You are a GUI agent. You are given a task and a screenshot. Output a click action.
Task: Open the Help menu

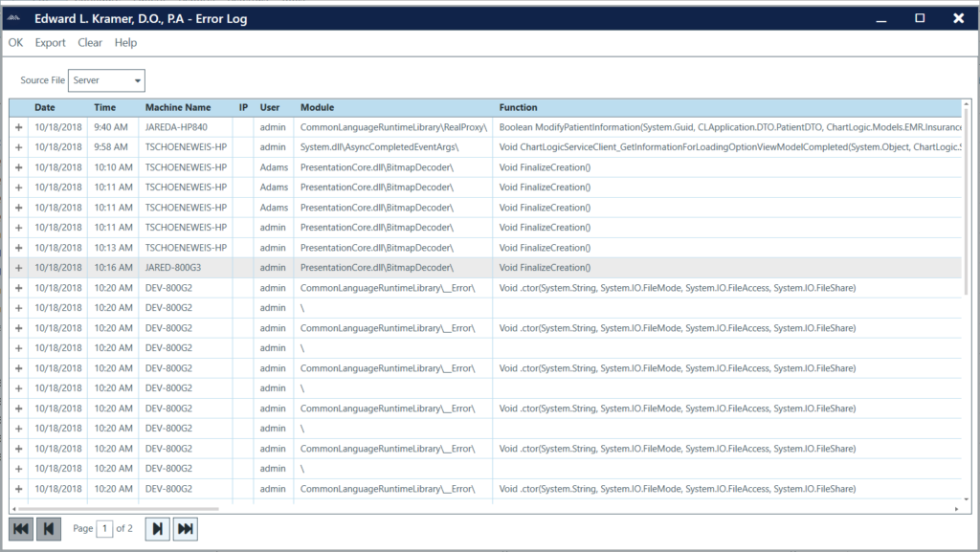pos(125,42)
